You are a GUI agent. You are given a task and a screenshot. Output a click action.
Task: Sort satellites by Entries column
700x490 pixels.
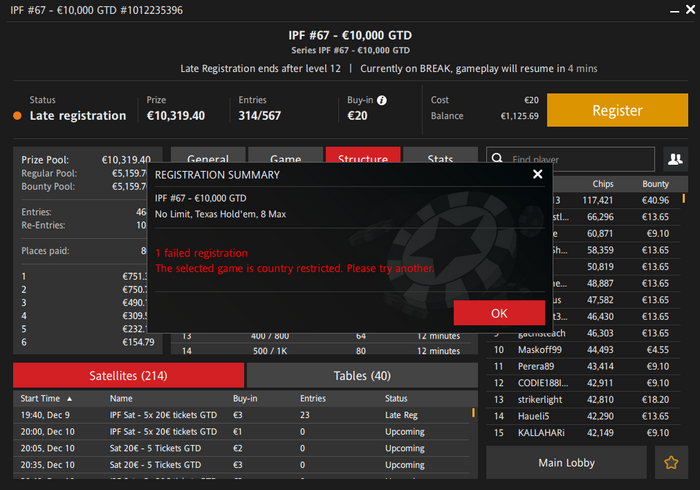click(x=312, y=399)
